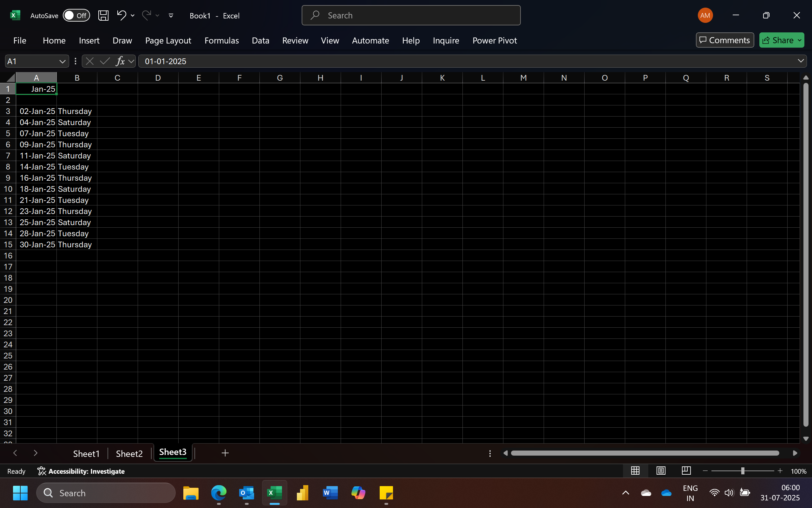
Task: Click the horizontal scrollbar thumb
Action: 645,453
